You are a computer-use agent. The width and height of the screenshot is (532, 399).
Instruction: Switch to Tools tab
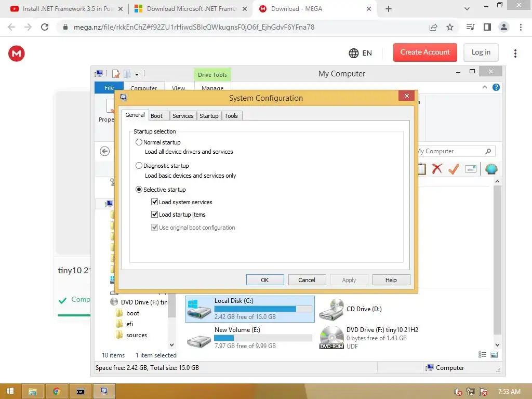coord(231,116)
